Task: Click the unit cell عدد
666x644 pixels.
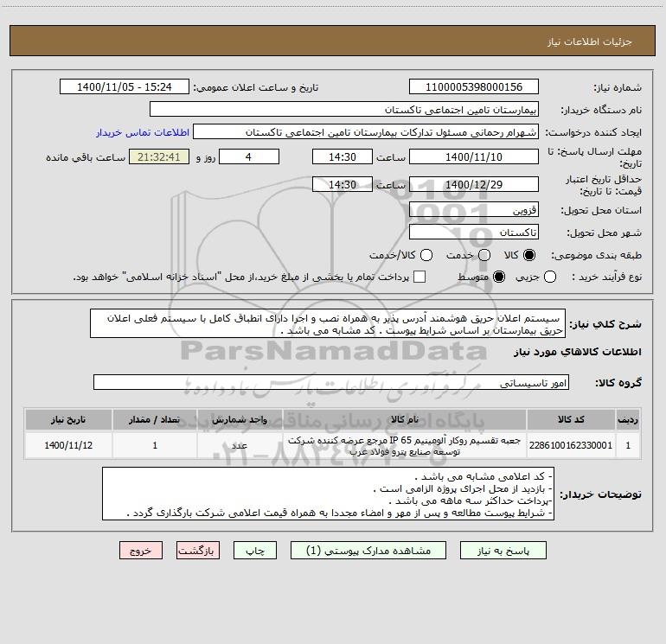Action: click(x=240, y=445)
